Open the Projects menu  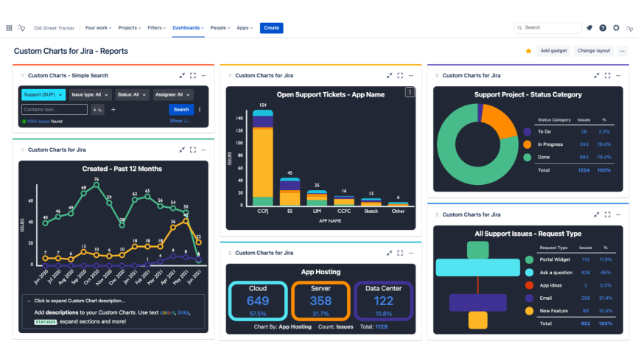pyautogui.click(x=130, y=28)
